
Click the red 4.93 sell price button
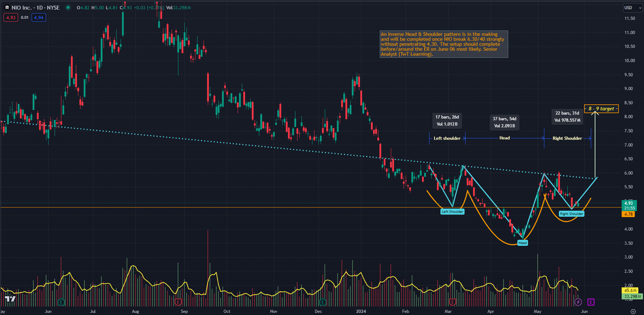click(x=11, y=18)
